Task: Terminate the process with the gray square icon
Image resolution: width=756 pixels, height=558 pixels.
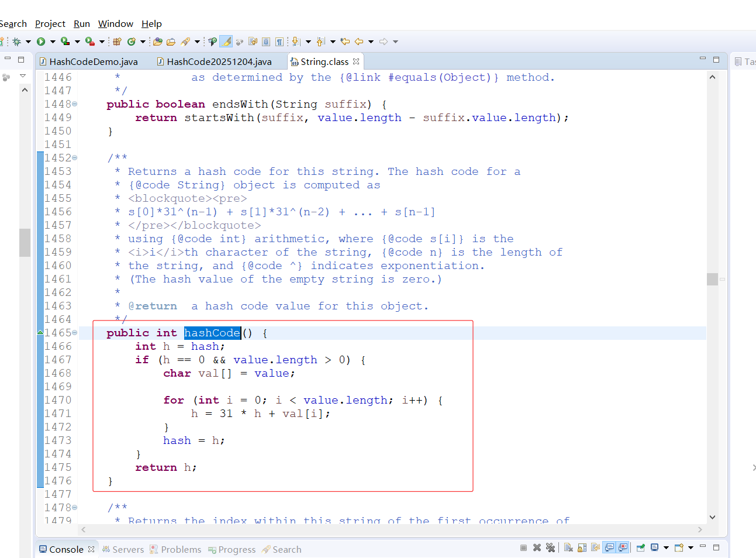Action: coord(524,547)
